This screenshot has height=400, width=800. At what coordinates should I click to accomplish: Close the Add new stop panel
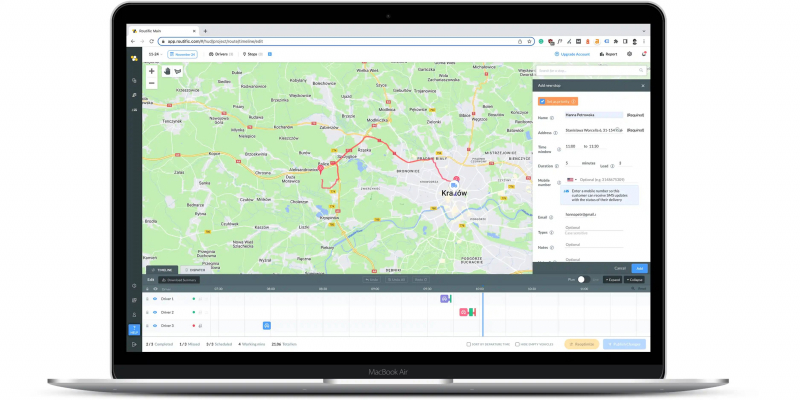[x=642, y=86]
